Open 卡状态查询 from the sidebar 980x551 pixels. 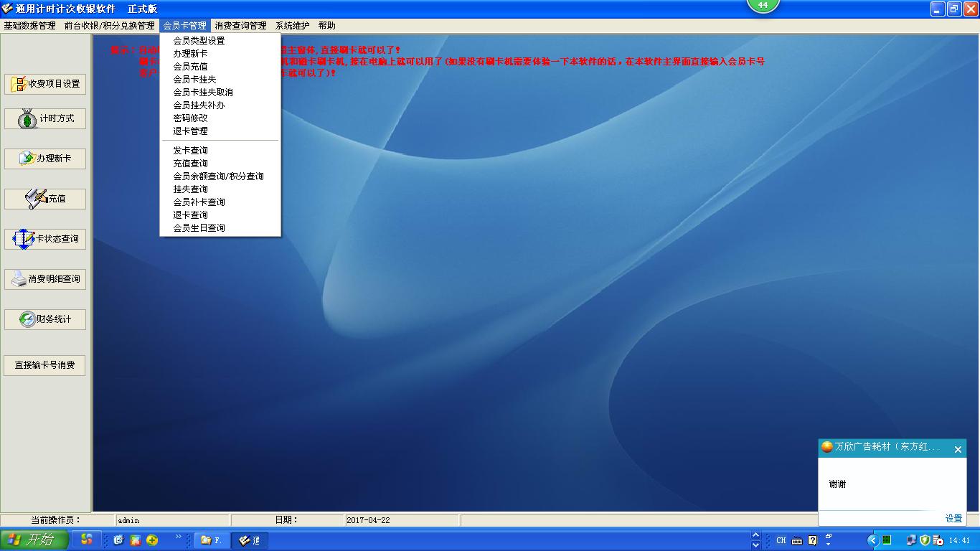(45, 239)
